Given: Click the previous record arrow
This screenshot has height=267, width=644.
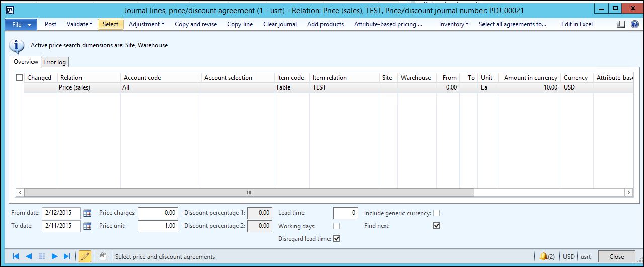Looking at the screenshot, I should pyautogui.click(x=29, y=256).
